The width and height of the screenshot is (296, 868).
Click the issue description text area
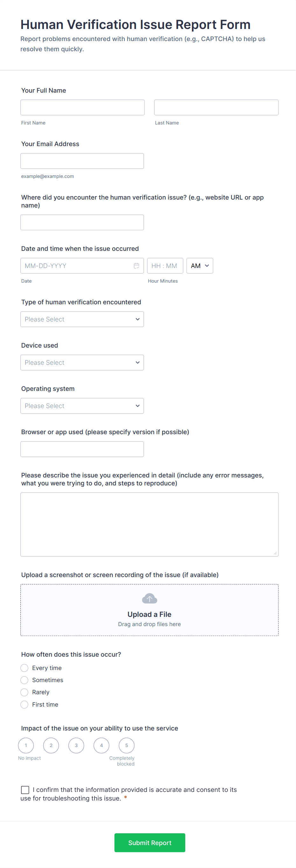click(150, 524)
